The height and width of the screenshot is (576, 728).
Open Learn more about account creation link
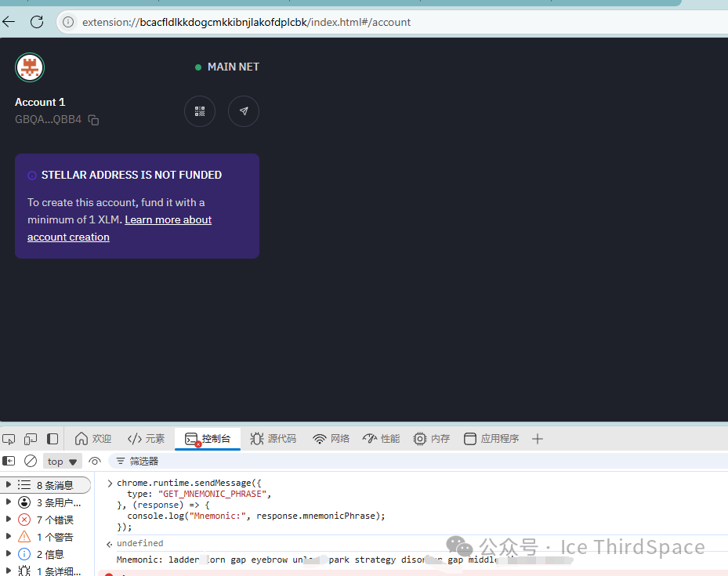(119, 228)
